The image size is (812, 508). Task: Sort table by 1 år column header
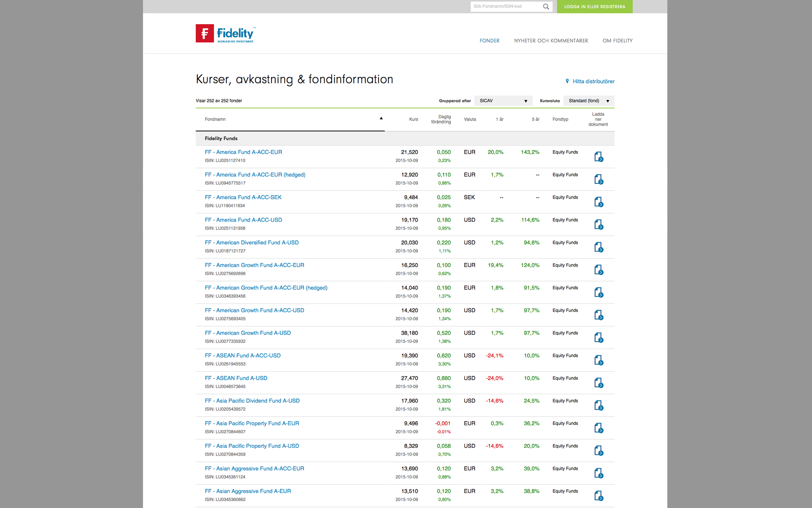[500, 119]
